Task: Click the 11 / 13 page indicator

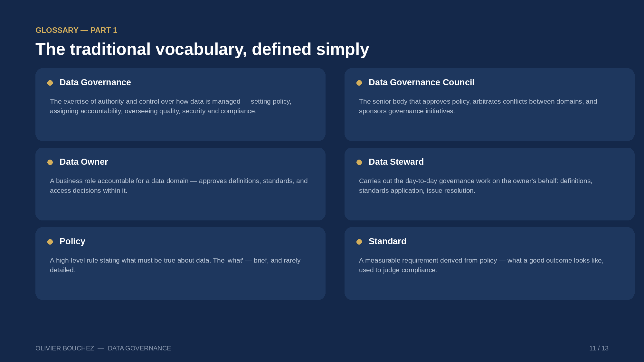Action: click(x=599, y=348)
